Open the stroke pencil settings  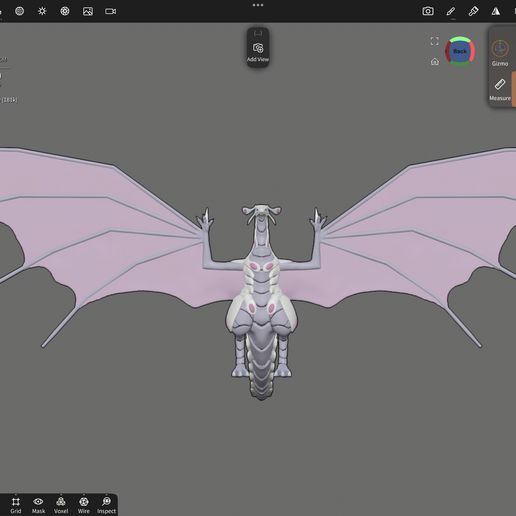pos(451,11)
